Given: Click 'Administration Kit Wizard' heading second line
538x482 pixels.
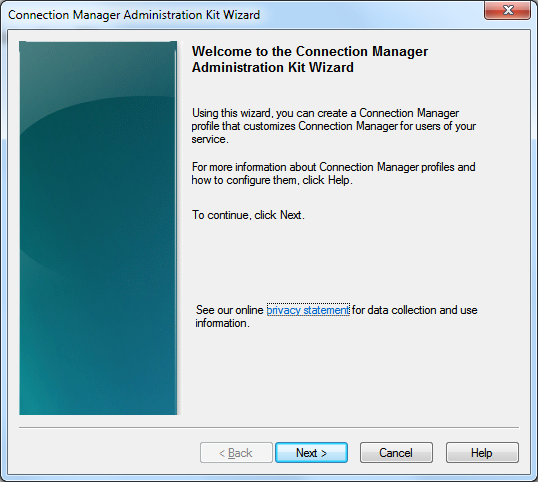Looking at the screenshot, I should (x=272, y=67).
